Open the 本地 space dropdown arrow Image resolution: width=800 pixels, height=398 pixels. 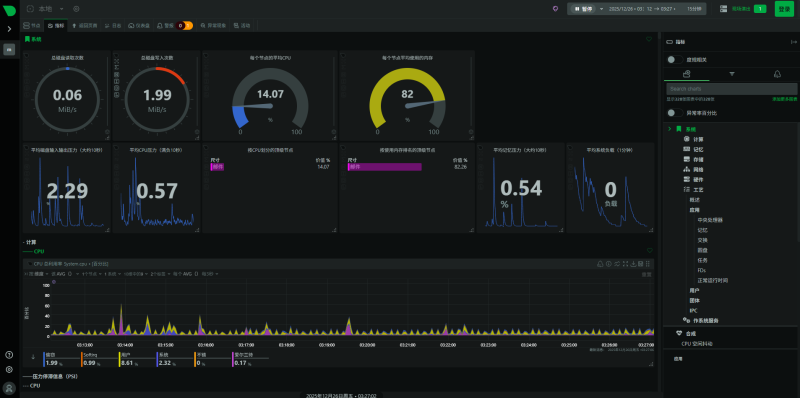click(x=62, y=9)
